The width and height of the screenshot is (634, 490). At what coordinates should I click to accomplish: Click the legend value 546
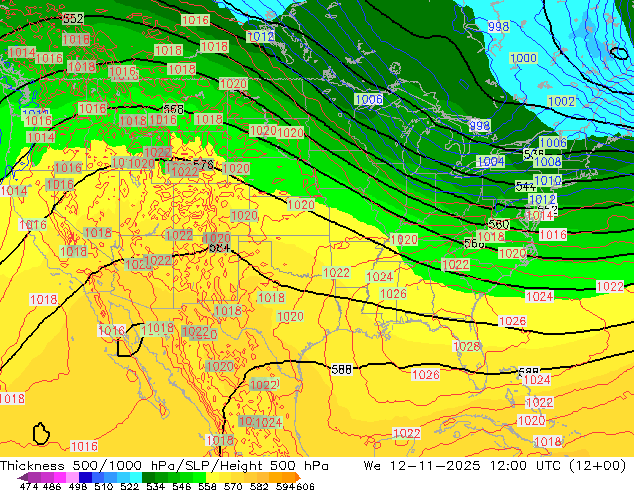pos(182,486)
